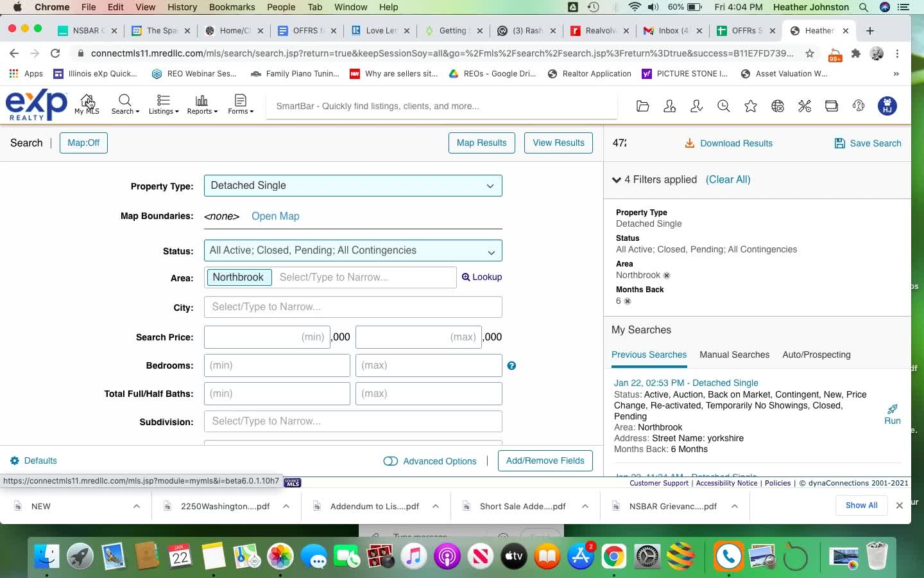Viewport: 924px width, 578px height.
Task: Click Customer Support footer link
Action: pos(658,483)
